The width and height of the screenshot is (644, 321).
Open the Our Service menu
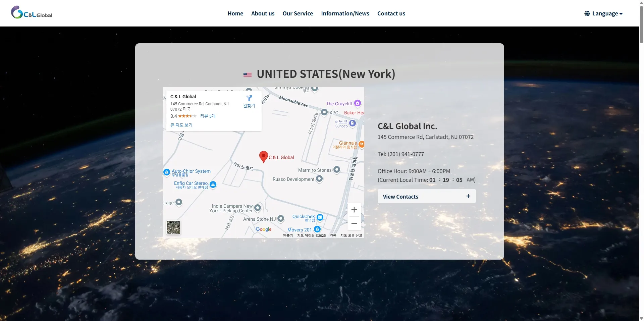pos(298,13)
